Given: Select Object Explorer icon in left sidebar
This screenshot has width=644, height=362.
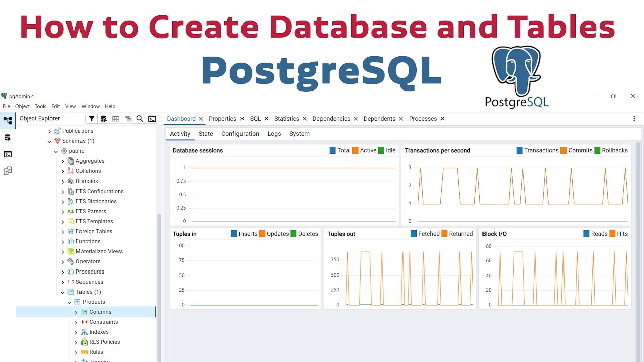Looking at the screenshot, I should pos(8,121).
